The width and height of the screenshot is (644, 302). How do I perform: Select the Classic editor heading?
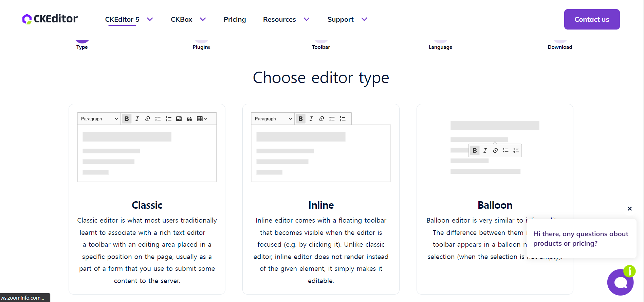tap(147, 205)
